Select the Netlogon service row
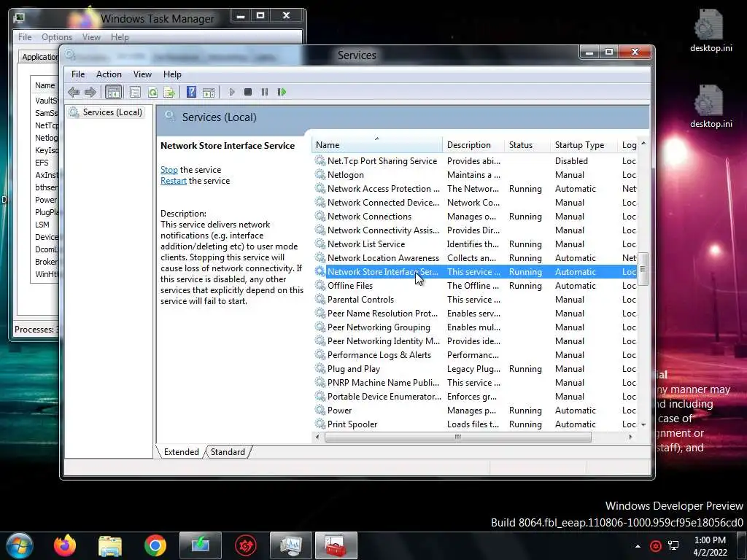Viewport: 747px width, 560px height. [x=475, y=175]
